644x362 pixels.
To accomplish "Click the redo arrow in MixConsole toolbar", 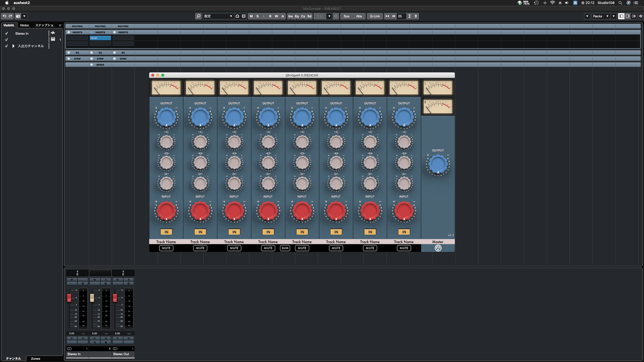I will click(x=10, y=16).
